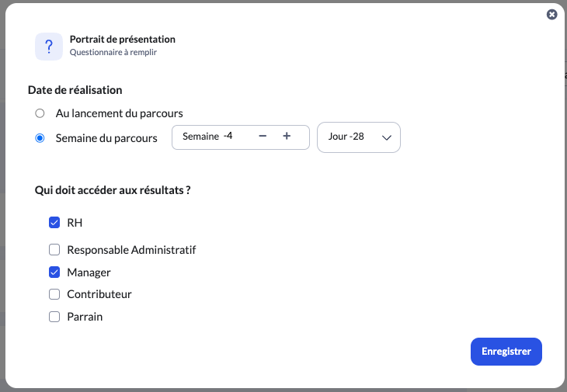Uncheck the Manager checkbox
Screen dimensions: 567x392
(x=54, y=272)
